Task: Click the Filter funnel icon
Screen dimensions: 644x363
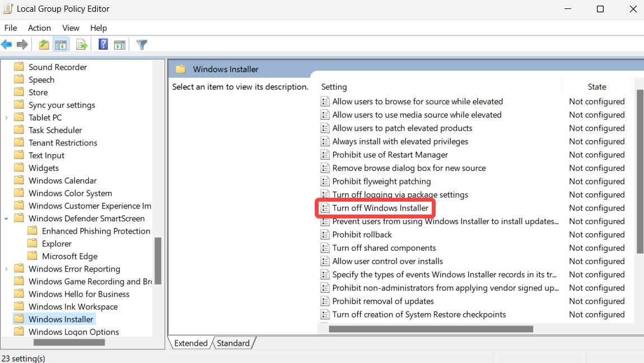Action: click(142, 45)
